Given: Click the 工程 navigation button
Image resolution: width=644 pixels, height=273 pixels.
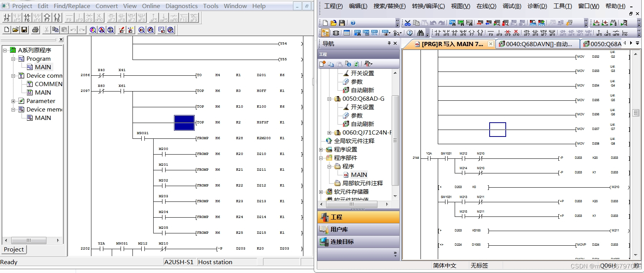Looking at the screenshot, I should 358,217.
